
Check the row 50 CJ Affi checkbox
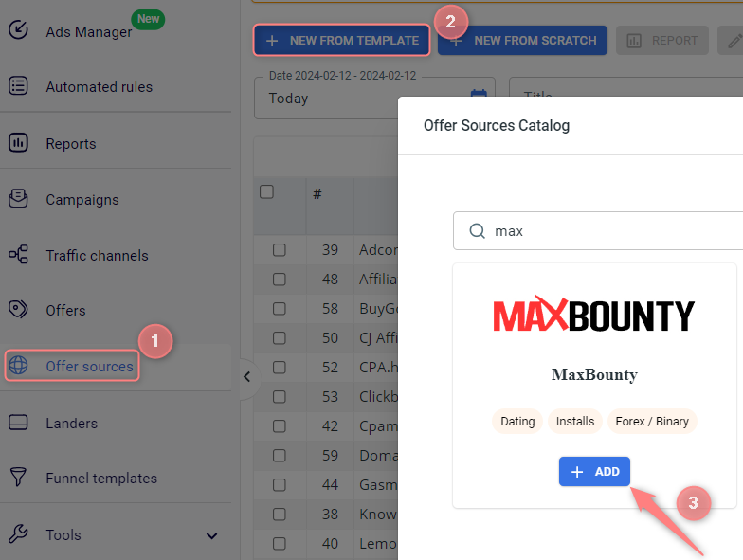[x=279, y=337]
